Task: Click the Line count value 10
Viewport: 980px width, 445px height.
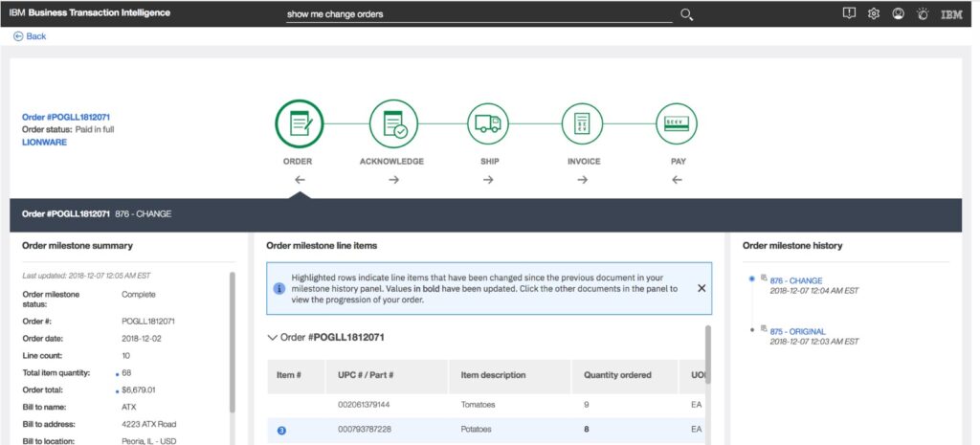Action: pos(125,356)
